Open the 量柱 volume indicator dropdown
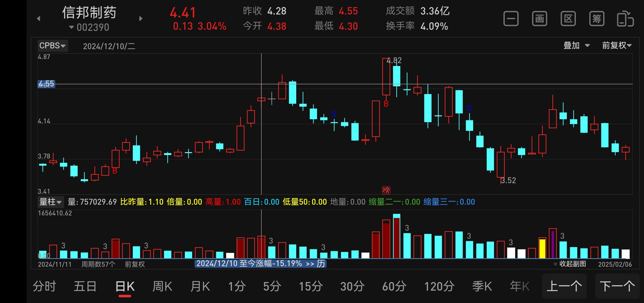Screen dimensions: 644x303 pos(50,202)
